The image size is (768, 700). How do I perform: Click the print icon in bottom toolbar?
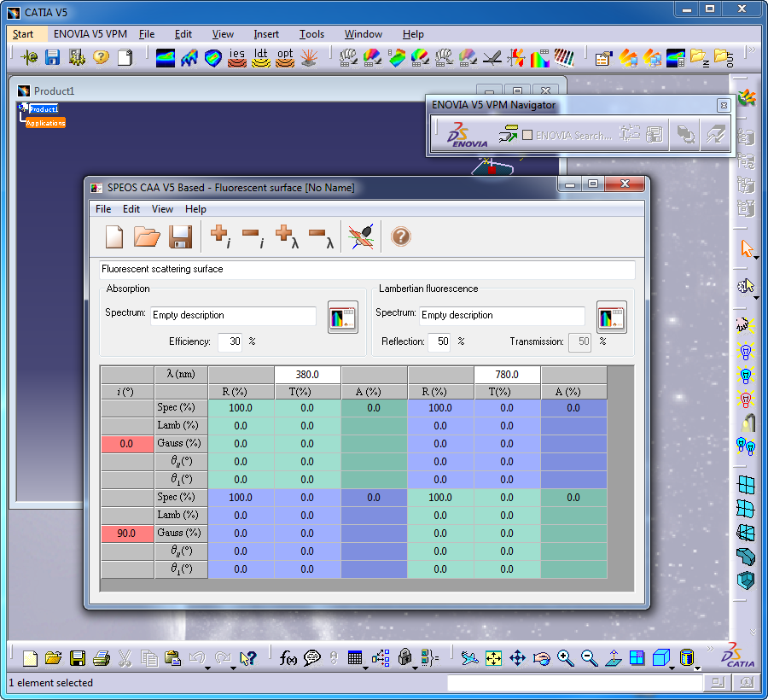102,658
